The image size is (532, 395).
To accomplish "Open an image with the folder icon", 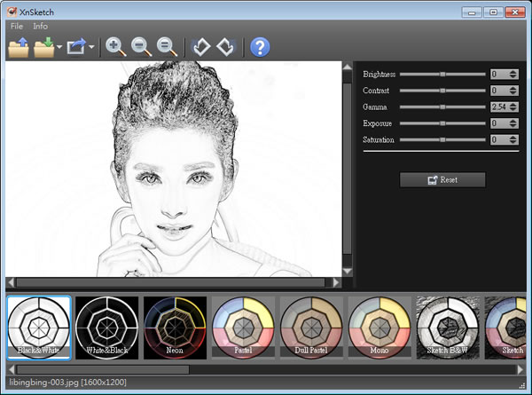I will (x=19, y=47).
